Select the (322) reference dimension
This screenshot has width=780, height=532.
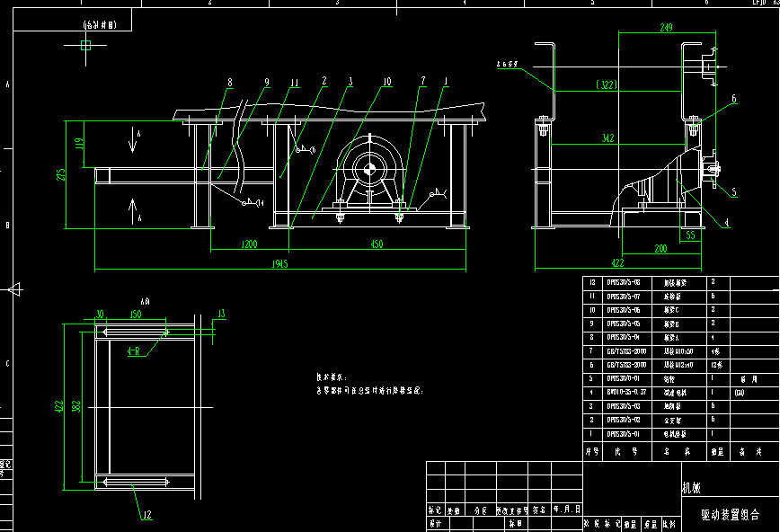[607, 84]
